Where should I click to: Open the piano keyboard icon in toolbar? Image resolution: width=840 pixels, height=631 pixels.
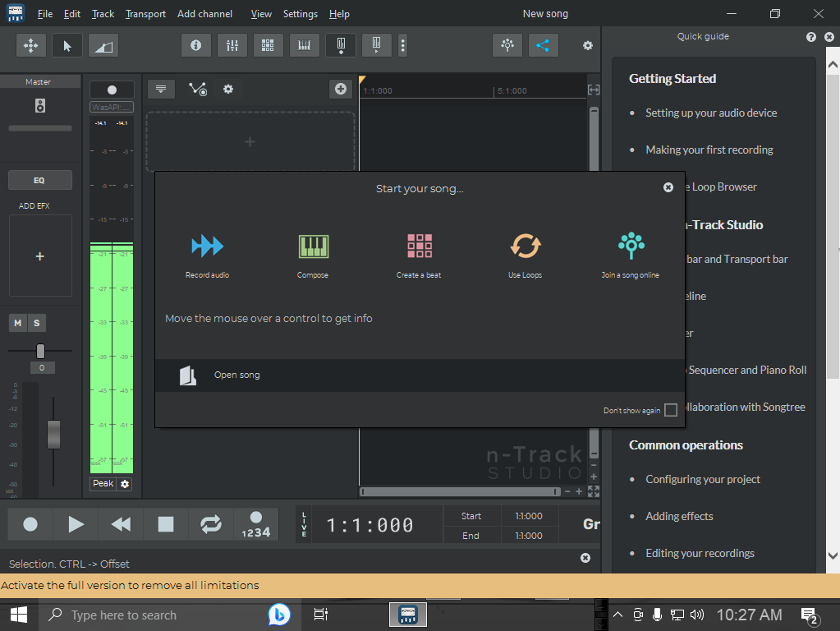click(305, 45)
